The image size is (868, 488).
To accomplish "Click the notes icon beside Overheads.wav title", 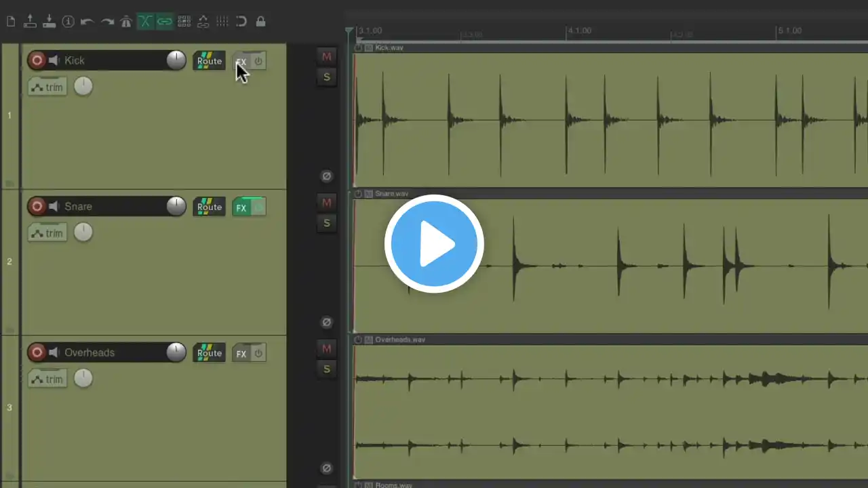I will (369, 340).
